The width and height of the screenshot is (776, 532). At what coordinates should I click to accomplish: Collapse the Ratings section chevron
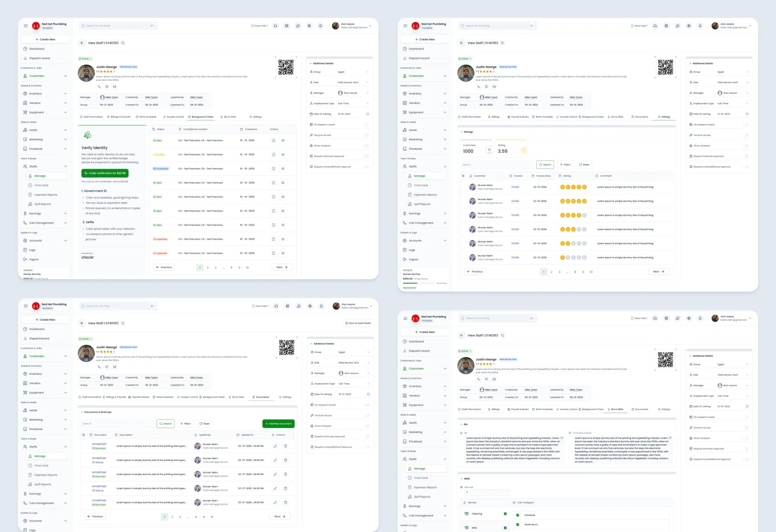pyautogui.click(x=462, y=132)
